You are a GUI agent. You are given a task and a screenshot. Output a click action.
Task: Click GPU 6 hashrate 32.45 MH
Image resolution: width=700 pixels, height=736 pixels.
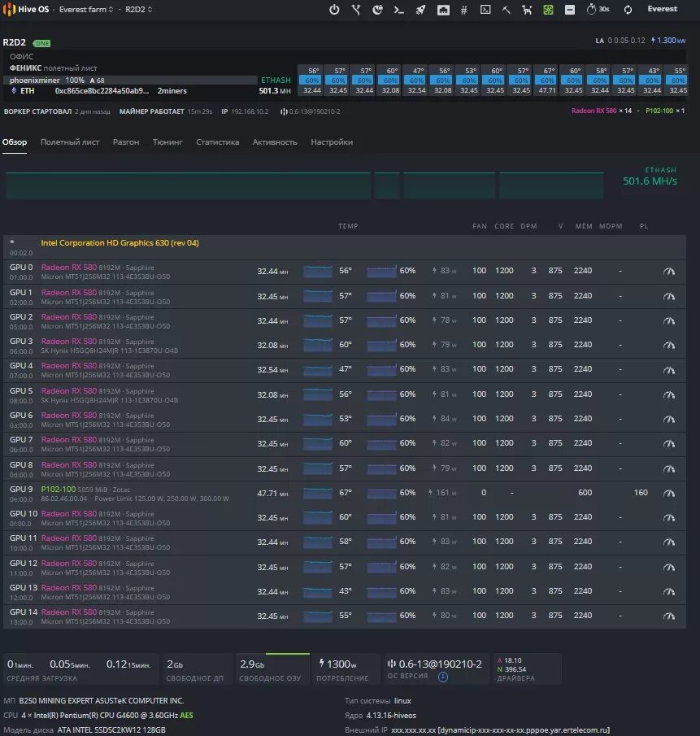pyautogui.click(x=272, y=419)
